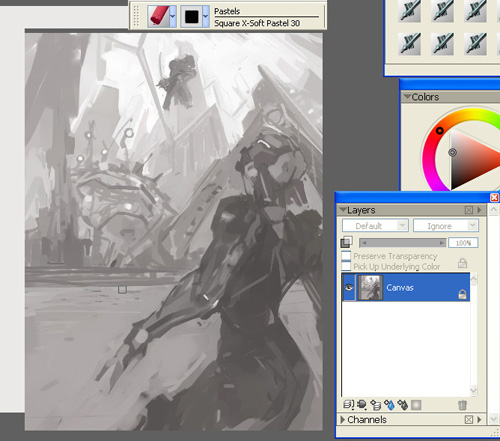Collapse the Layers palette
500x441 pixels.
click(343, 210)
